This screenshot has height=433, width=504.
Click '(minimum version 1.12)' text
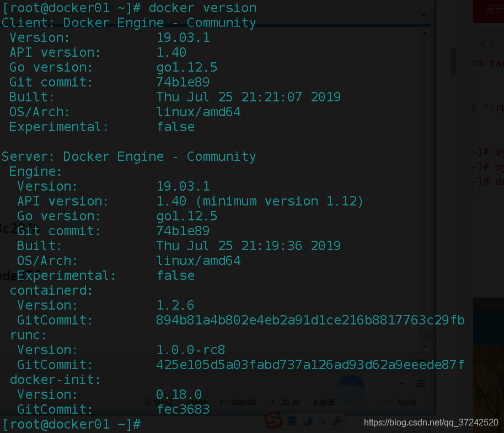coord(280,202)
